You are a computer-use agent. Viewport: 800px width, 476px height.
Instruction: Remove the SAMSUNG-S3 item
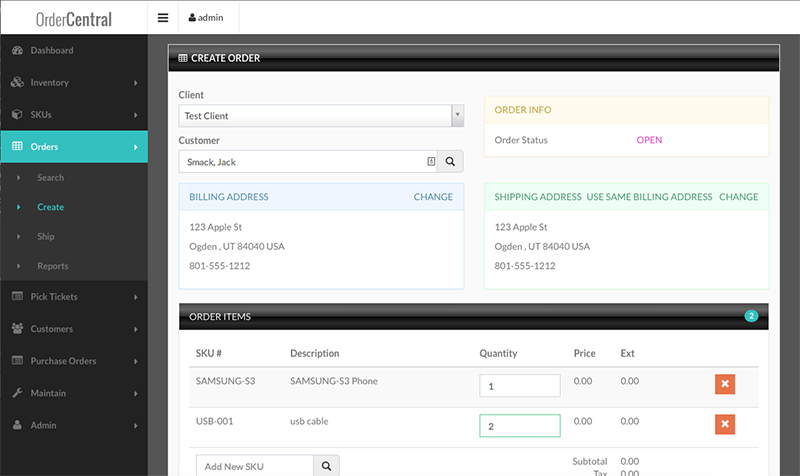point(725,384)
